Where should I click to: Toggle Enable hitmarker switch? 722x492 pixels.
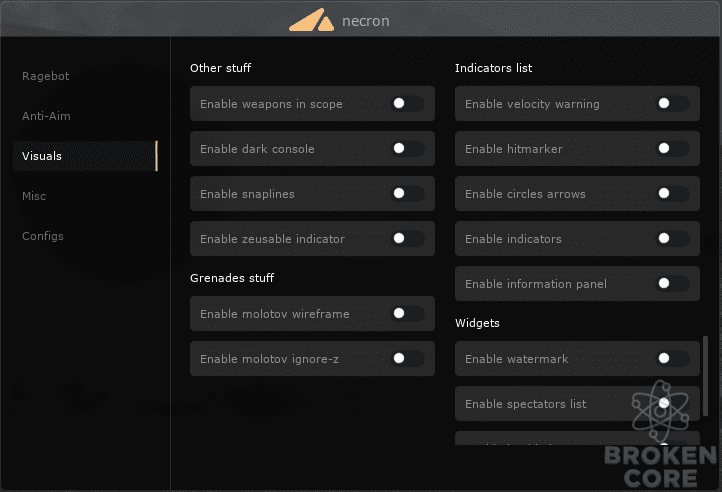click(x=672, y=149)
